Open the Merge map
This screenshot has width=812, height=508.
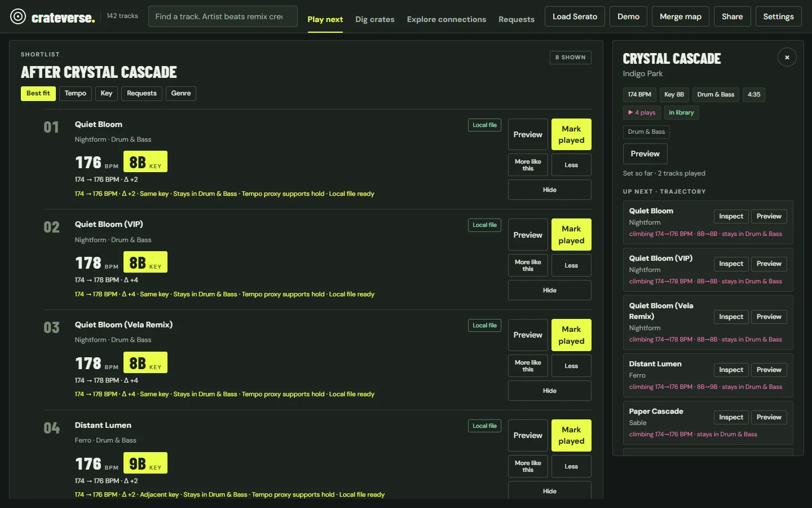[x=681, y=16]
